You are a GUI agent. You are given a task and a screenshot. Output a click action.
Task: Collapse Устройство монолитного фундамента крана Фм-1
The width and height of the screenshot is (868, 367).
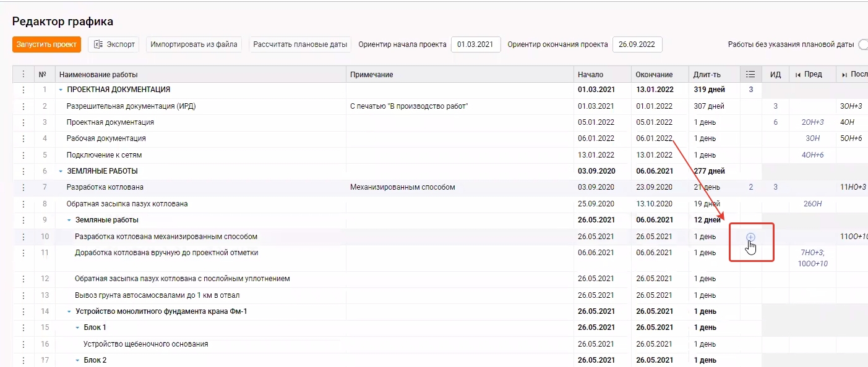click(69, 311)
